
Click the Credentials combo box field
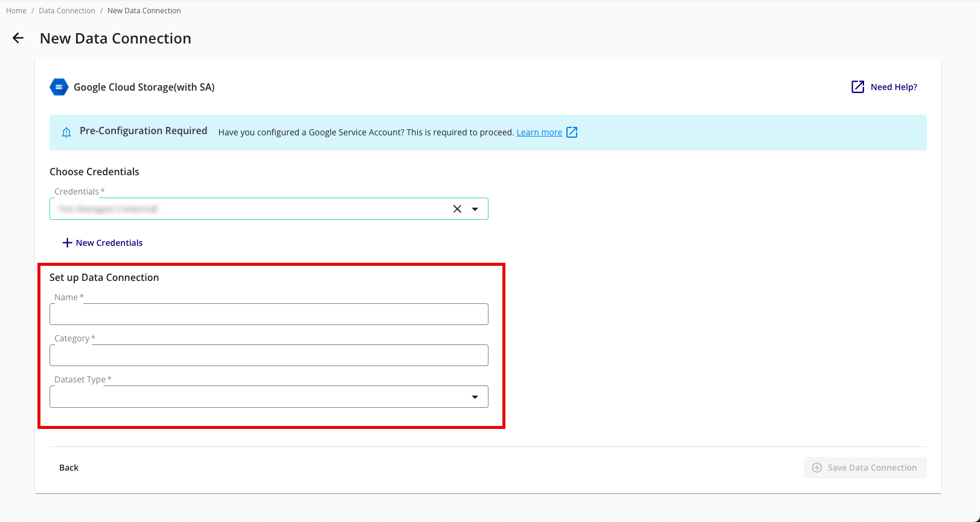[248, 209]
